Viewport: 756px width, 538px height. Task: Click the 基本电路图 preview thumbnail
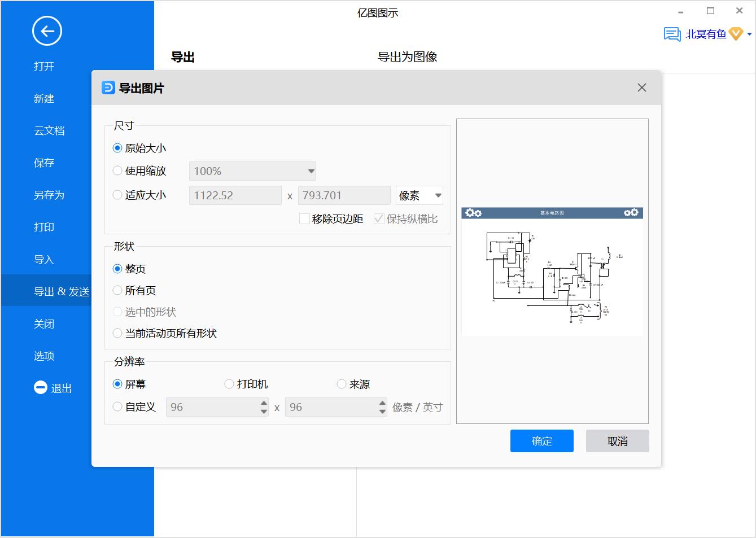(x=552, y=271)
